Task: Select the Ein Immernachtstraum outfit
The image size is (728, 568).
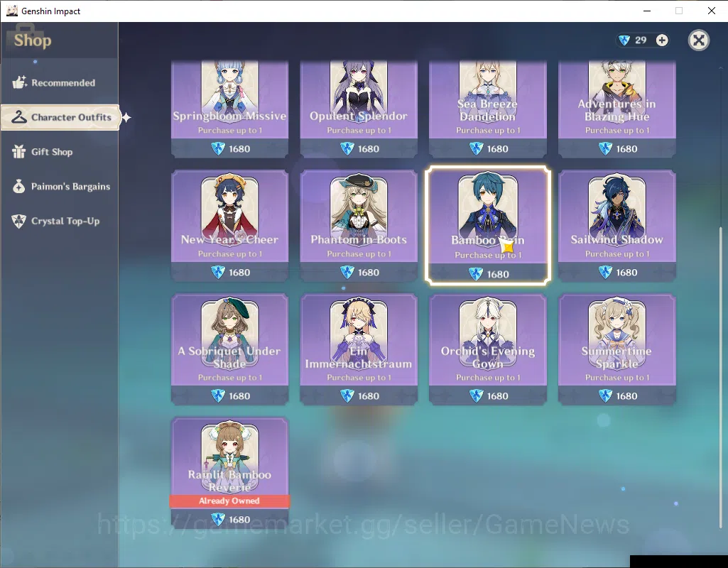Action: tap(359, 349)
